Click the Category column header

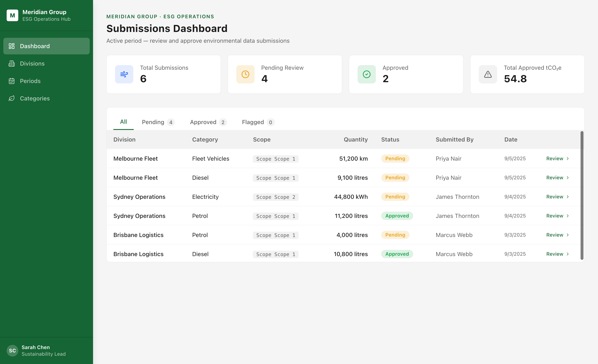click(x=205, y=139)
